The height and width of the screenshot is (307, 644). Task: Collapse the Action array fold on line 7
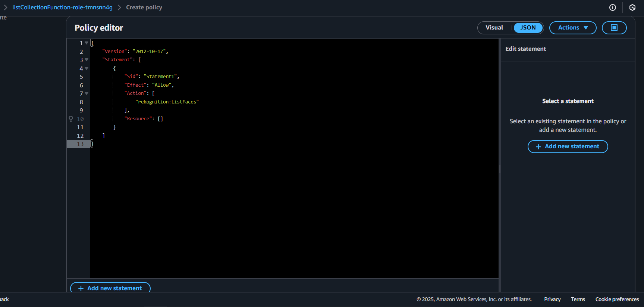pyautogui.click(x=87, y=93)
